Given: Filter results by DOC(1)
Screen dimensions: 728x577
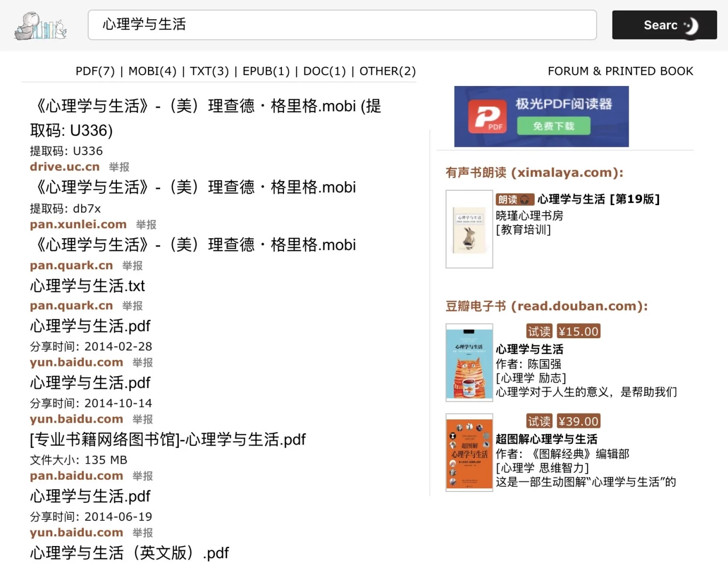Looking at the screenshot, I should click(325, 71).
